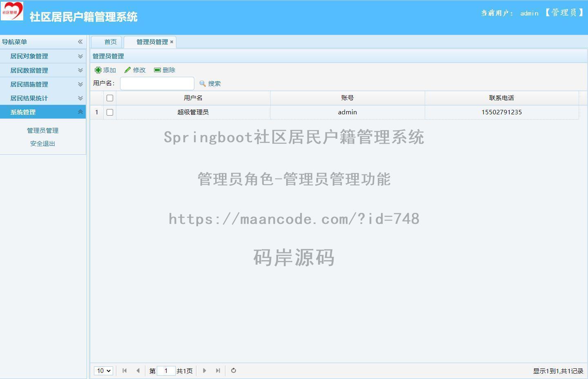588x379 pixels.
Task: Check the 超级管理员 row checkbox
Action: (x=110, y=112)
